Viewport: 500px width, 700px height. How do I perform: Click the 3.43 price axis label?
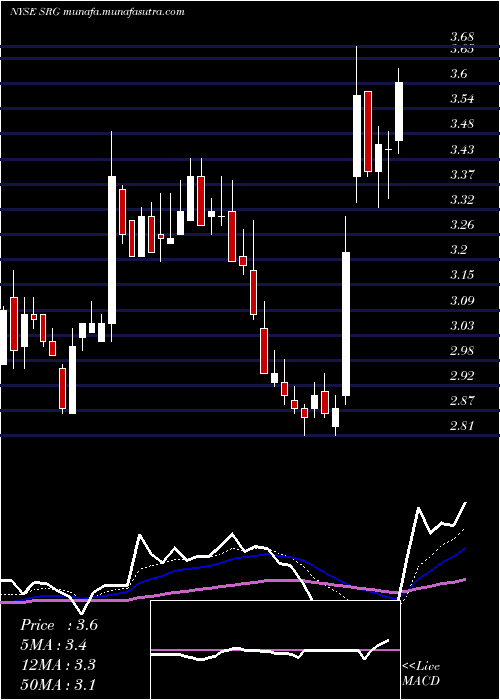pos(462,149)
